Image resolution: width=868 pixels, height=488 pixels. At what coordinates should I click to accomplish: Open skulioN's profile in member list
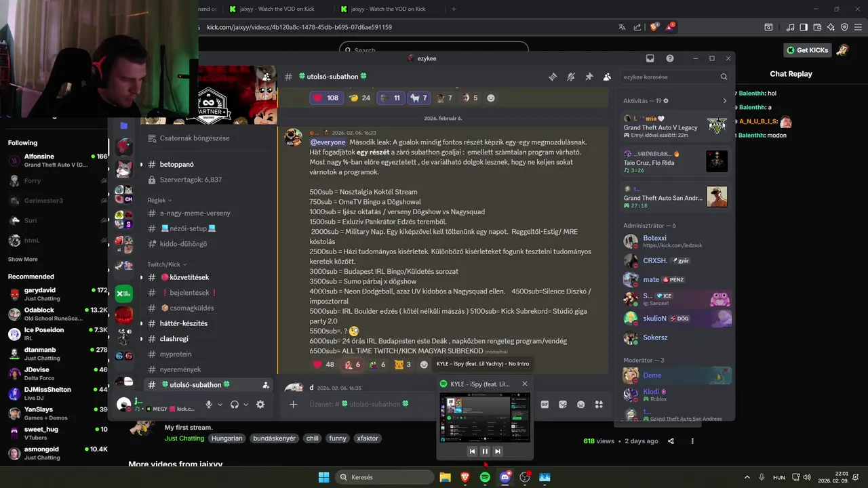(x=676, y=318)
